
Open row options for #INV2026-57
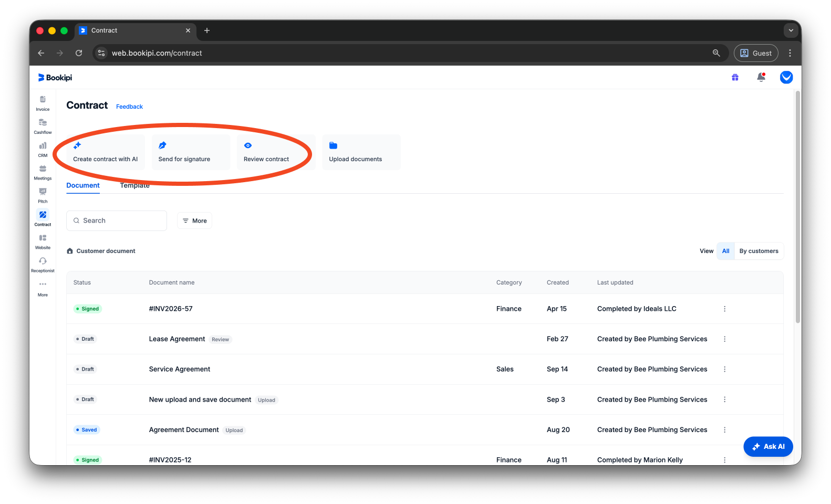724,309
